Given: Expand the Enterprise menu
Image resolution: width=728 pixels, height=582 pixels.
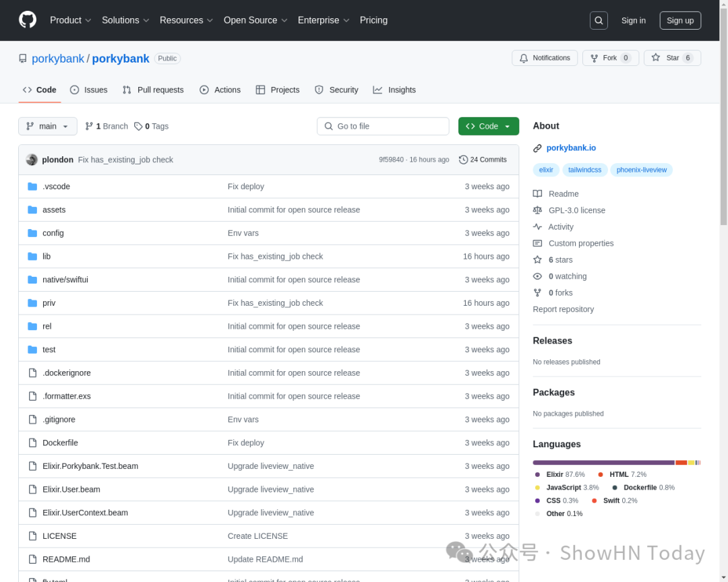Looking at the screenshot, I should pyautogui.click(x=323, y=20).
